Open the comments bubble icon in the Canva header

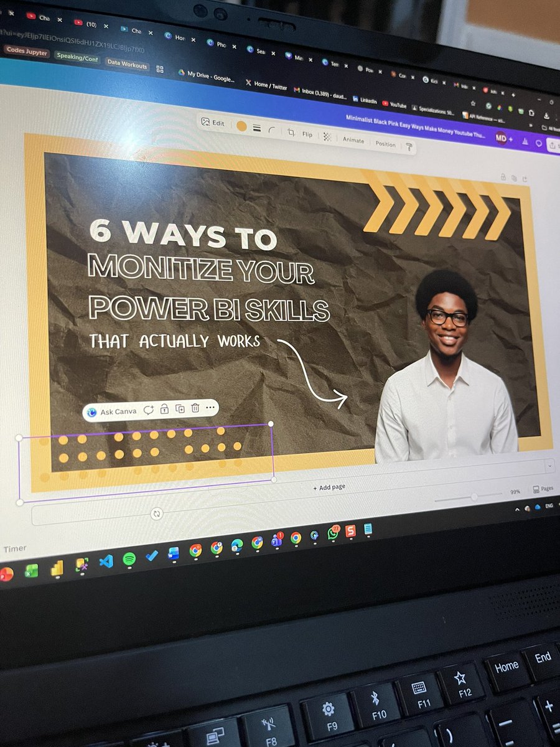click(x=538, y=143)
